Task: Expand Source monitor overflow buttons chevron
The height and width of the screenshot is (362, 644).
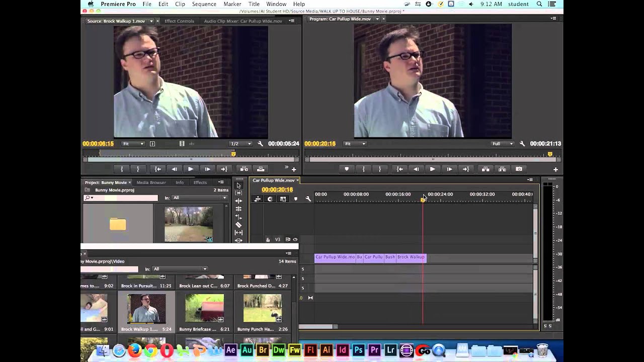Action: click(x=287, y=167)
